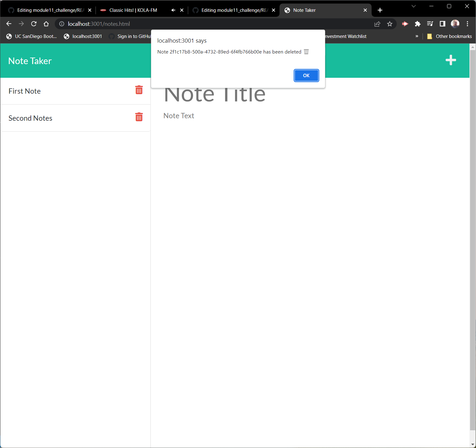Click the back navigation arrow

pos(9,24)
